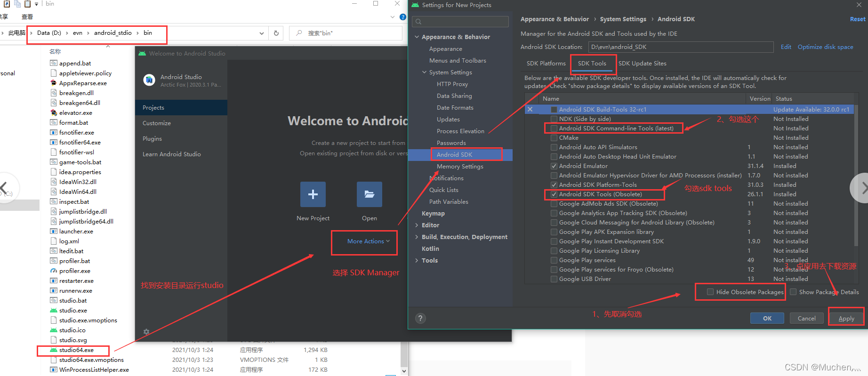Check Android SDK Command-line Tools (latest)
Image resolution: width=868 pixels, height=376 pixels.
tap(554, 128)
